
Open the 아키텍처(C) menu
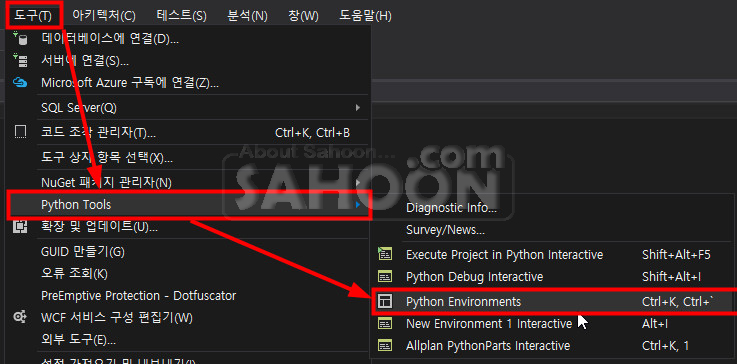coord(104,16)
